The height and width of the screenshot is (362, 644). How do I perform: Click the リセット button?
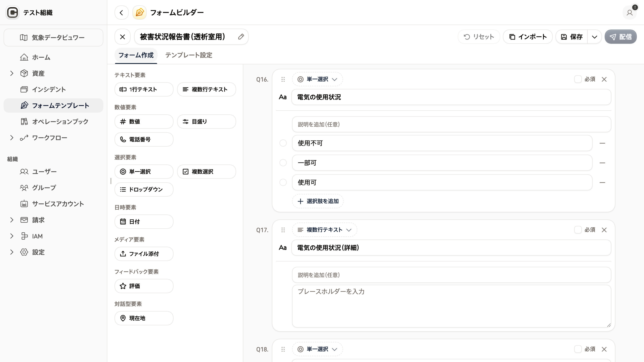click(x=479, y=37)
